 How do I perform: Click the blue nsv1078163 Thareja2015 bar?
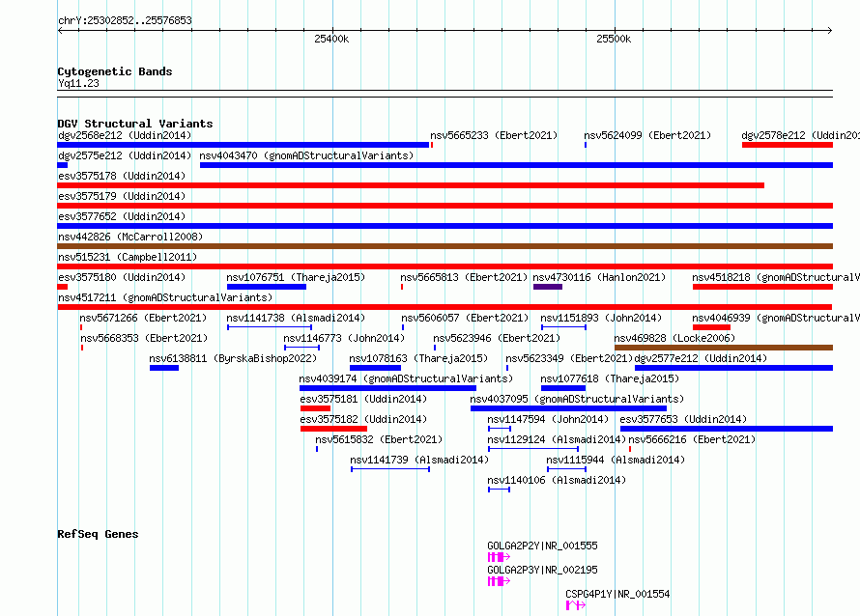pos(376,368)
